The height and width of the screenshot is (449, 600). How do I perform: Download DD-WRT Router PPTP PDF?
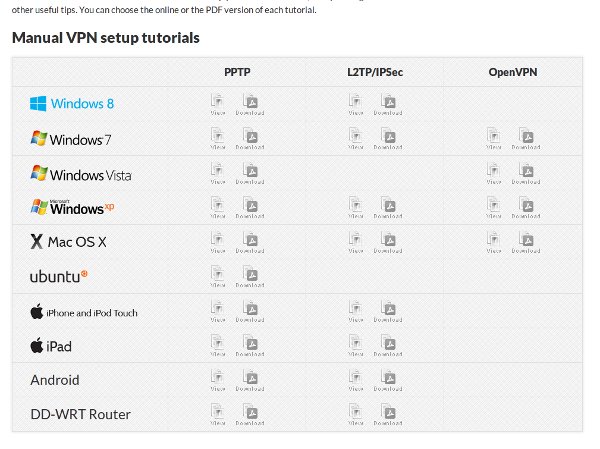click(x=250, y=413)
